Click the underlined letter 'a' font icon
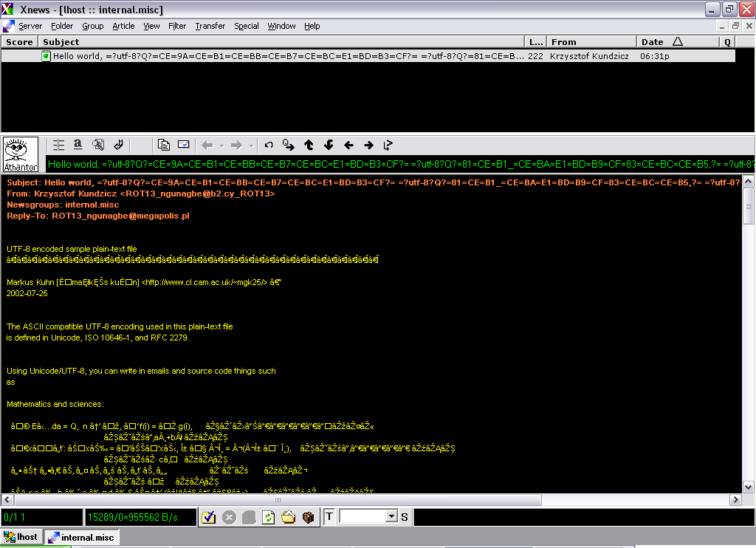Screen dimensions: 756x548 78,145
